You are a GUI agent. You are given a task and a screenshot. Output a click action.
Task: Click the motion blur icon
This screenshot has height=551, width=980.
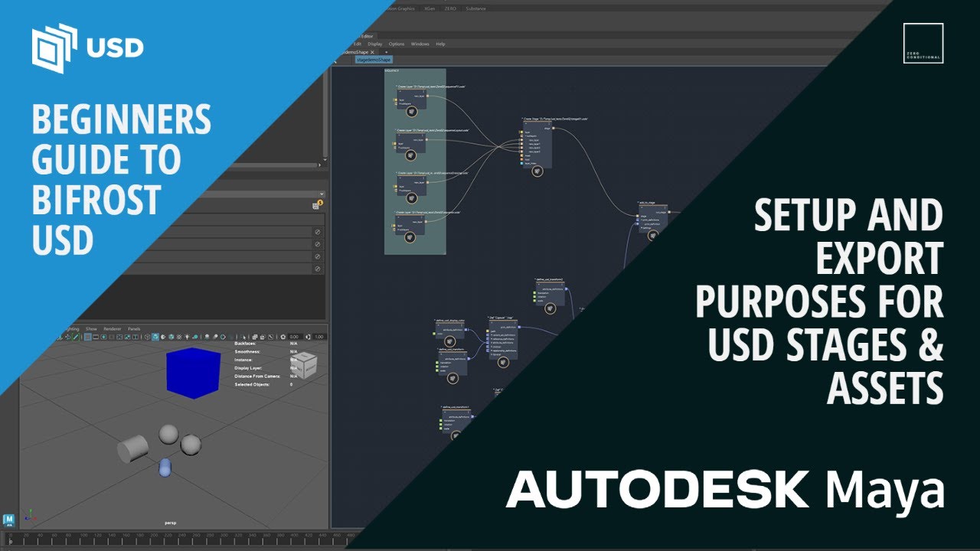click(x=215, y=337)
